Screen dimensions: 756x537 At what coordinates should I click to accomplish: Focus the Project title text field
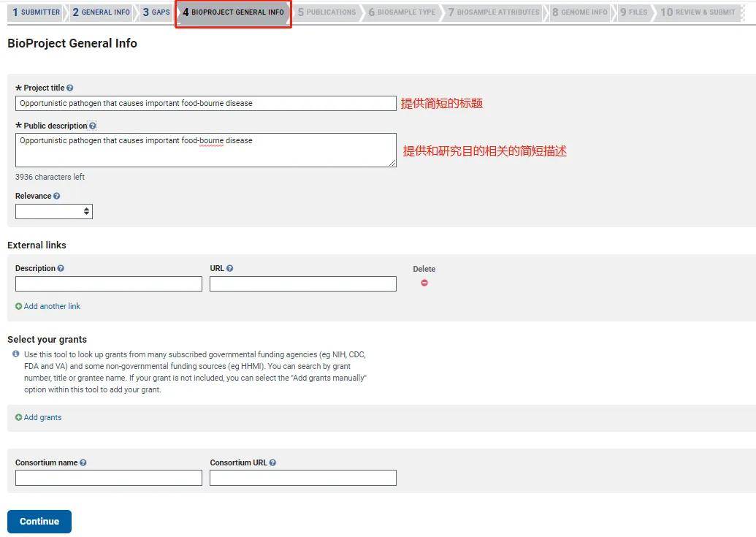(206, 103)
